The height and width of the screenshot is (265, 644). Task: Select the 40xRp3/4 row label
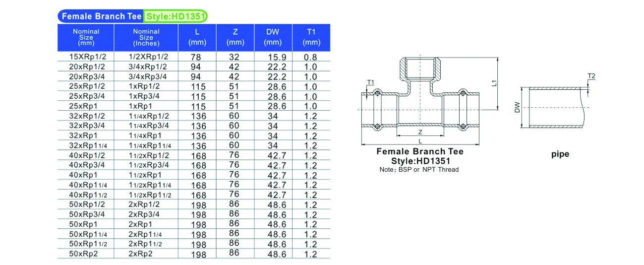[88, 164]
